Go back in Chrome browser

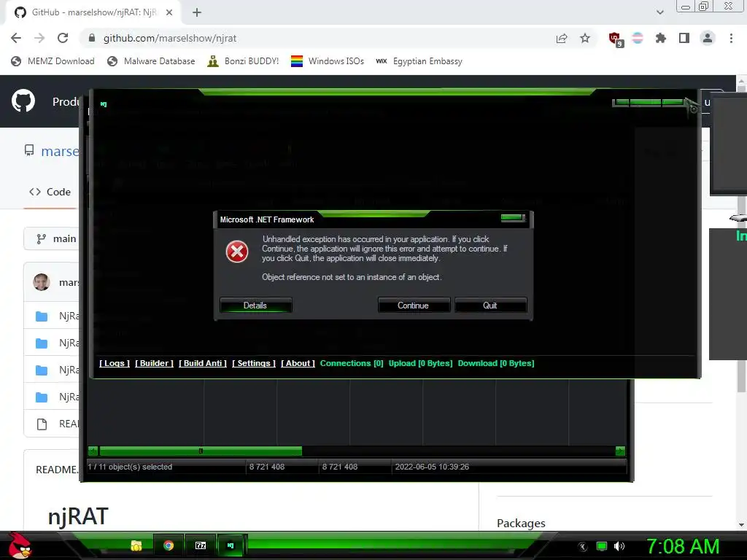click(16, 38)
